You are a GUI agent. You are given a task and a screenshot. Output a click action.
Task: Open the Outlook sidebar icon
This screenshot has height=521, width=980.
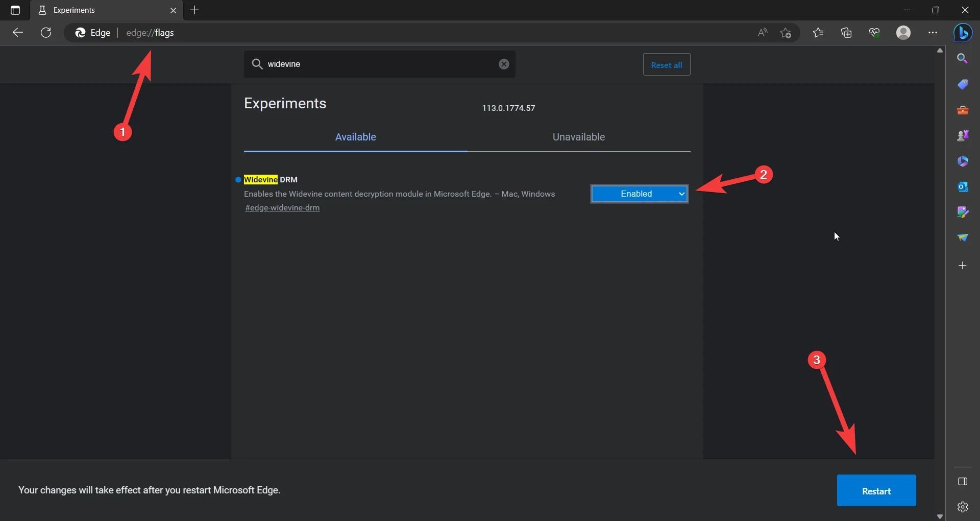coord(963,186)
